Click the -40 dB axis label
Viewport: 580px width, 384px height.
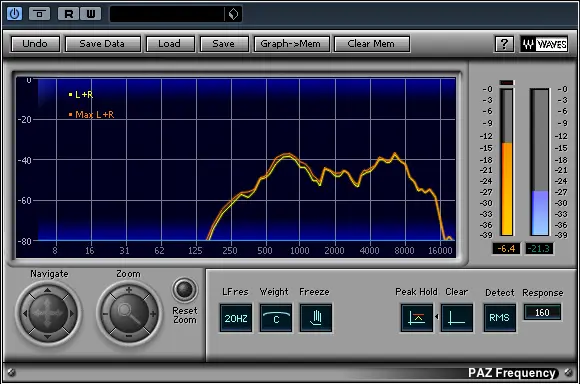pyautogui.click(x=24, y=161)
